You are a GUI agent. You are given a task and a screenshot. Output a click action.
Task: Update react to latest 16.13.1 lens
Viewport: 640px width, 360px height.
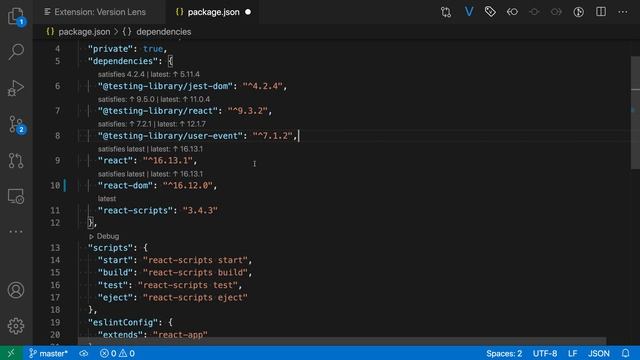(x=177, y=149)
